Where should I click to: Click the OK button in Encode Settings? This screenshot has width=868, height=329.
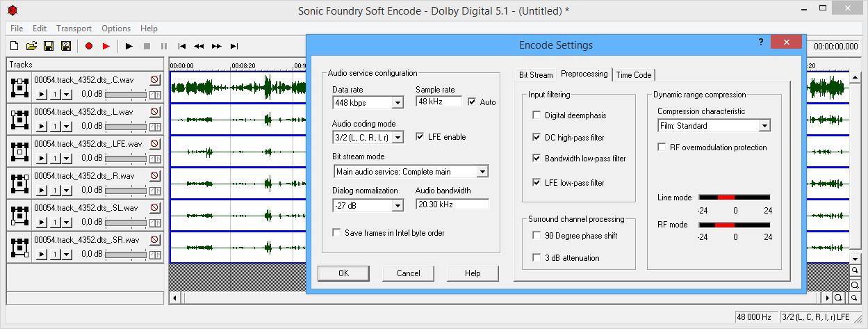tap(343, 273)
